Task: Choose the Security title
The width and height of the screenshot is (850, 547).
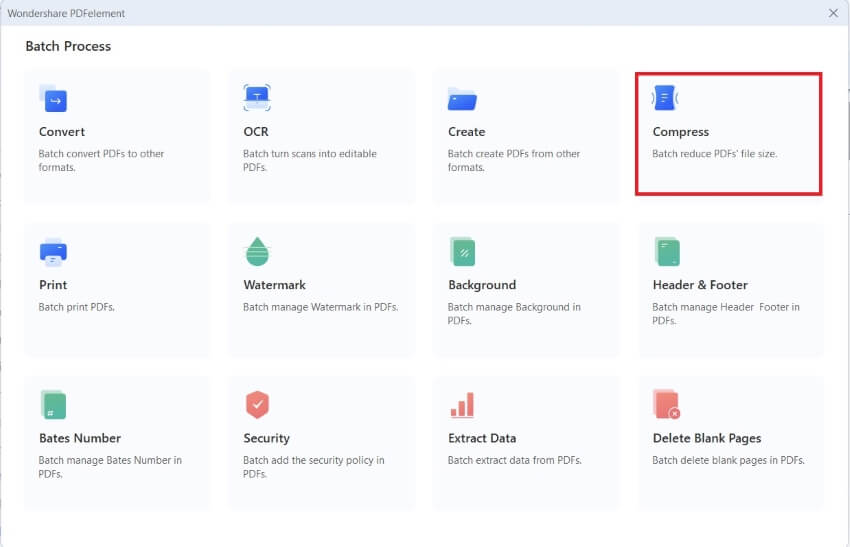Action: point(266,439)
